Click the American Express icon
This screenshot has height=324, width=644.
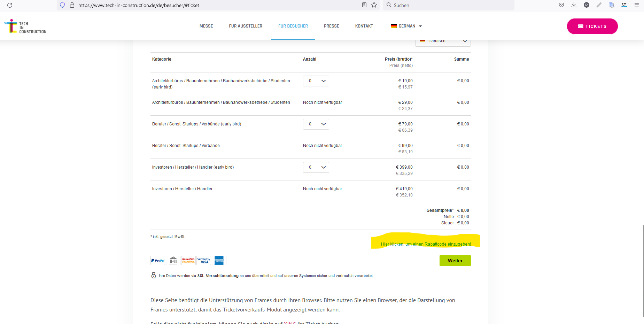click(x=219, y=261)
